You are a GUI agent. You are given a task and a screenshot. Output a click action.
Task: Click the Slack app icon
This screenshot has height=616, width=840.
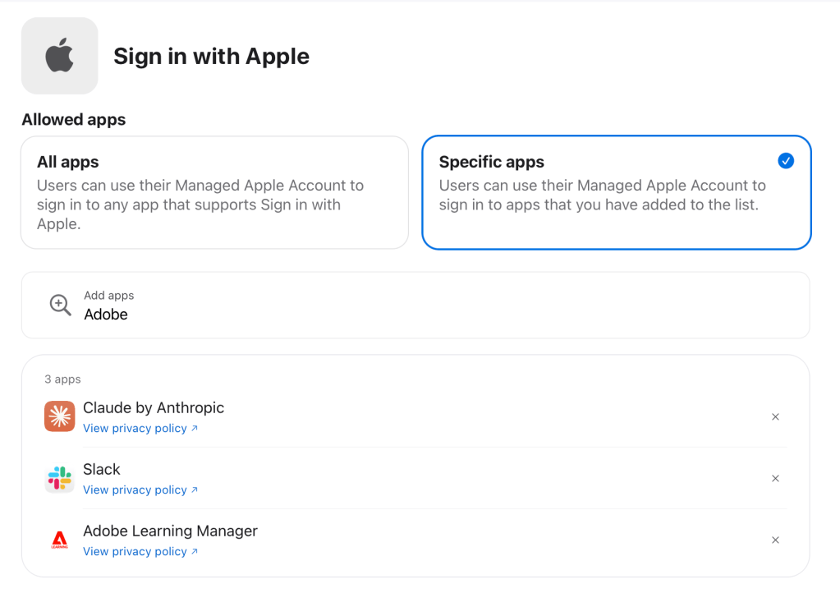(59, 478)
